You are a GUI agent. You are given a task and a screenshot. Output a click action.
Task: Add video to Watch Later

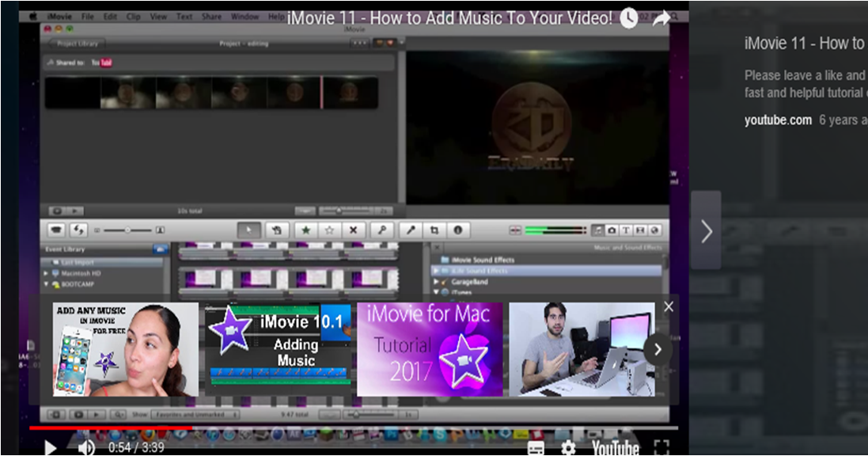click(x=628, y=18)
